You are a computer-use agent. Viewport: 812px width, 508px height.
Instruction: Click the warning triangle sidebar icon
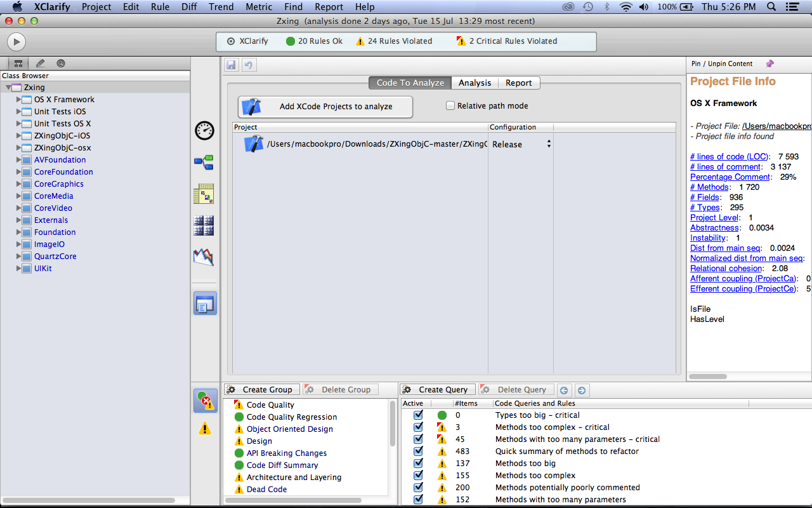(x=205, y=429)
